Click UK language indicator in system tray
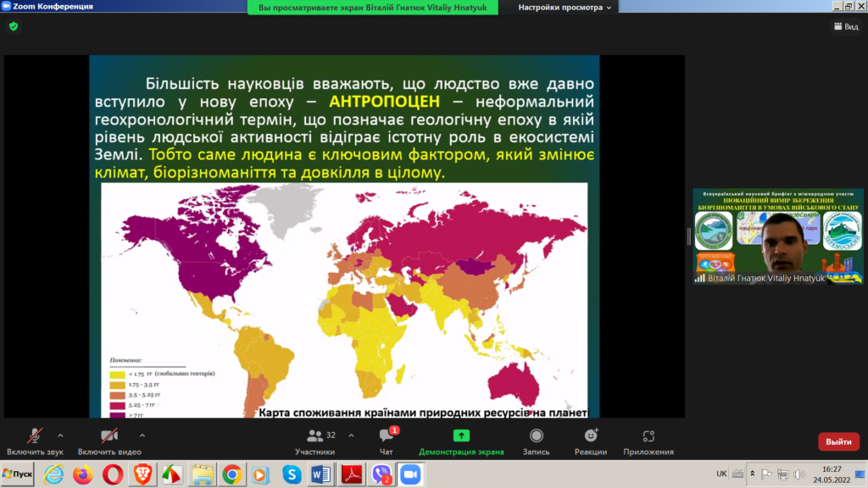868x488 pixels. pos(721,474)
